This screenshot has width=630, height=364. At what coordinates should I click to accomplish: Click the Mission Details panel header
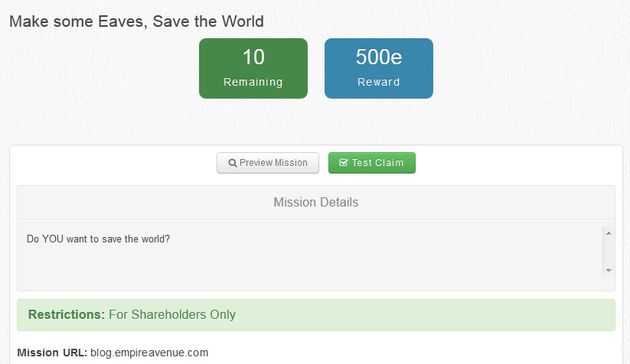(315, 203)
